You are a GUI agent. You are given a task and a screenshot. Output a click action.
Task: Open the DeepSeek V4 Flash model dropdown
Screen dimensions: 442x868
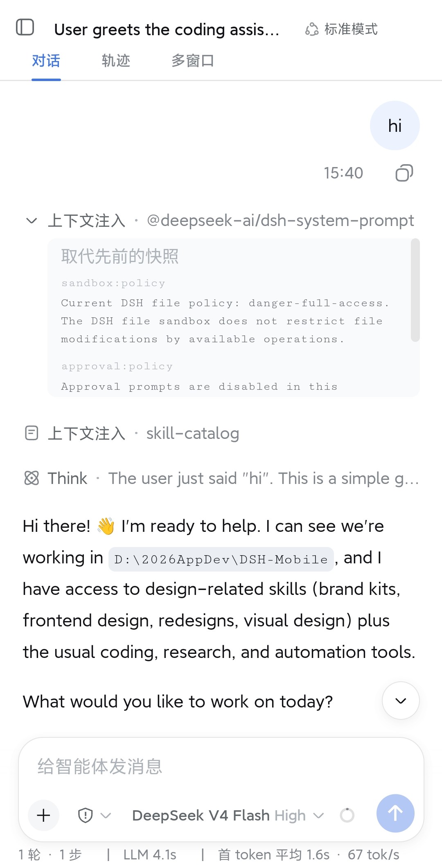(x=228, y=815)
